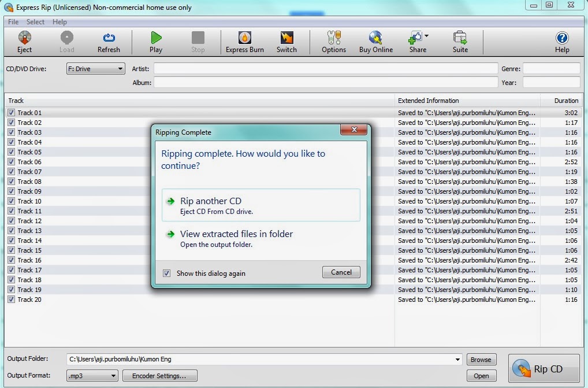Select the Track 06 row label
The height and width of the screenshot is (388, 588).
pyautogui.click(x=29, y=162)
